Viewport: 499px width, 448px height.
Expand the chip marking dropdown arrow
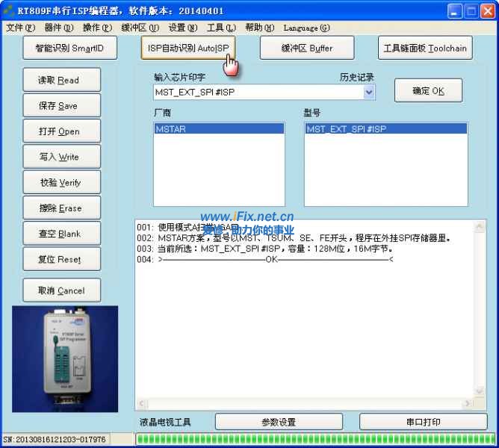click(368, 93)
